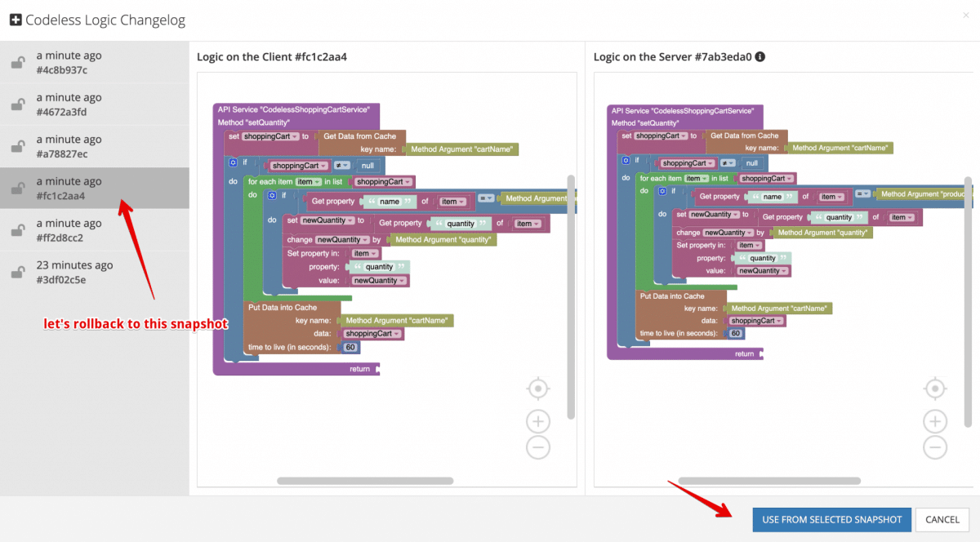
Task: Click the time to live value 60 in Client panel
Action: click(350, 348)
